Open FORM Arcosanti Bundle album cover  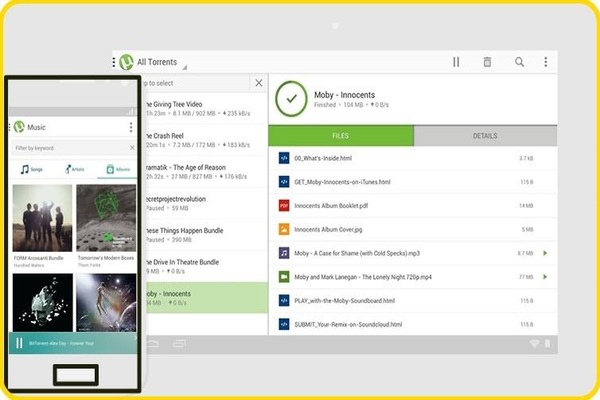(x=42, y=218)
